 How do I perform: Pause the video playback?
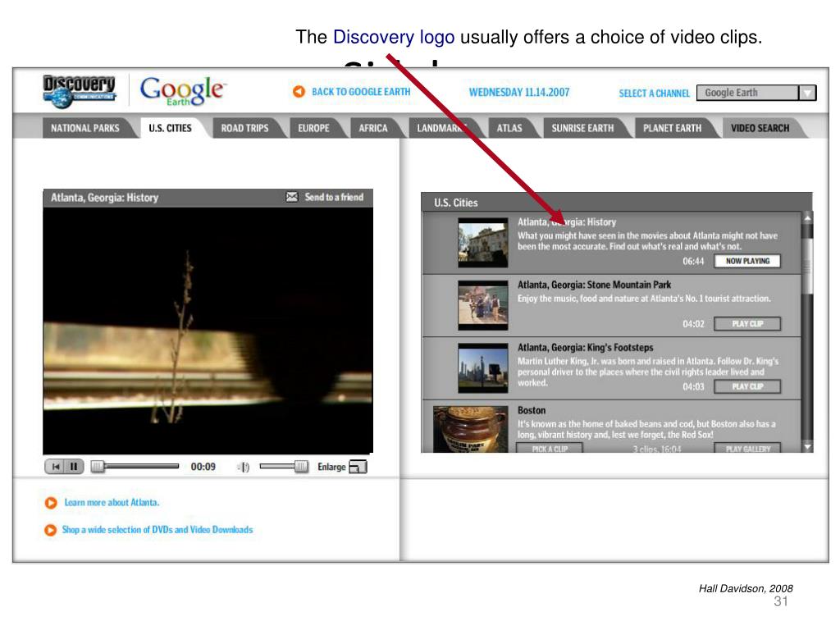(x=74, y=467)
